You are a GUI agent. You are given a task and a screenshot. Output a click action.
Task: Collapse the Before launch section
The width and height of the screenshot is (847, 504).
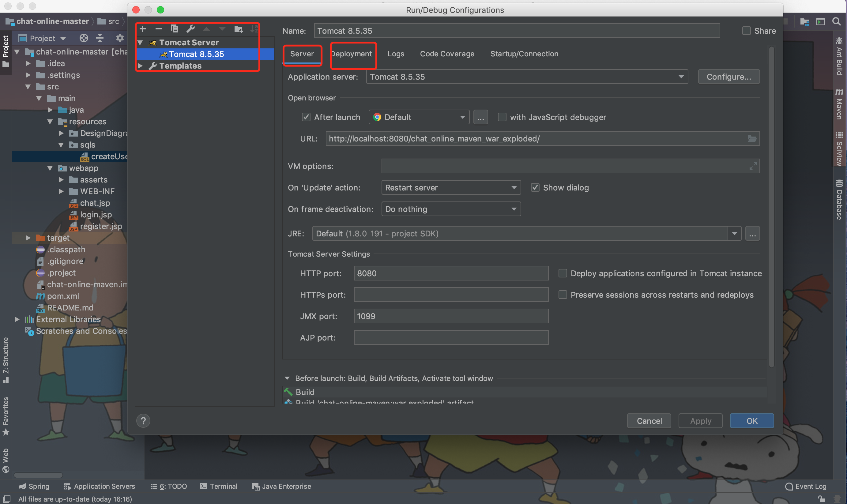click(x=287, y=378)
